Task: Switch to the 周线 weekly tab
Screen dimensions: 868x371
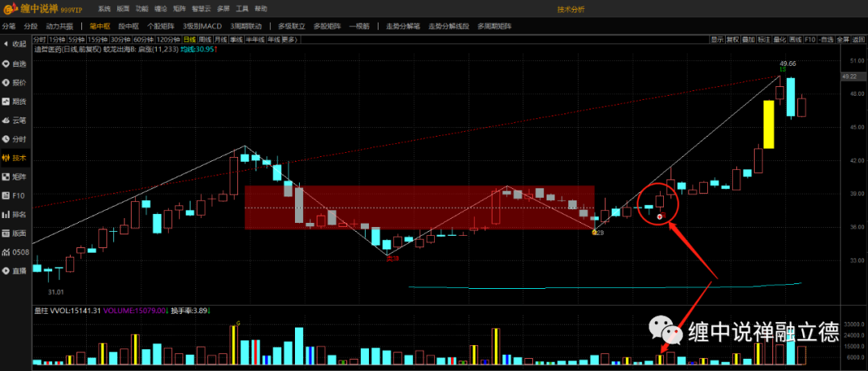Action: (205, 39)
